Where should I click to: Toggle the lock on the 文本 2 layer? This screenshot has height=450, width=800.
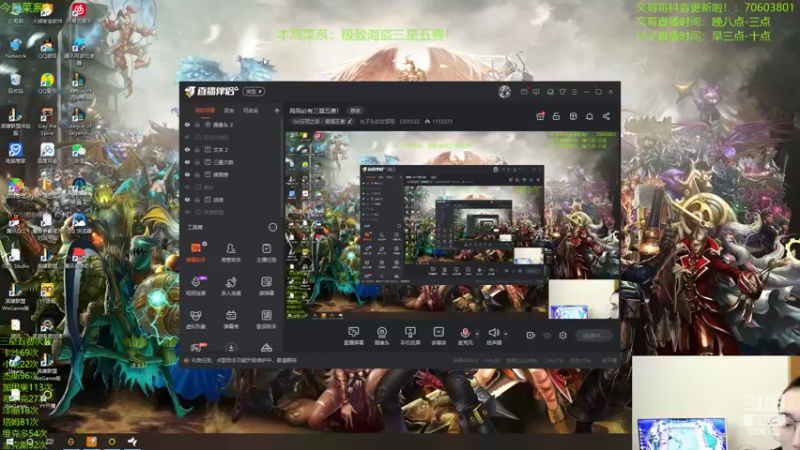click(x=197, y=149)
